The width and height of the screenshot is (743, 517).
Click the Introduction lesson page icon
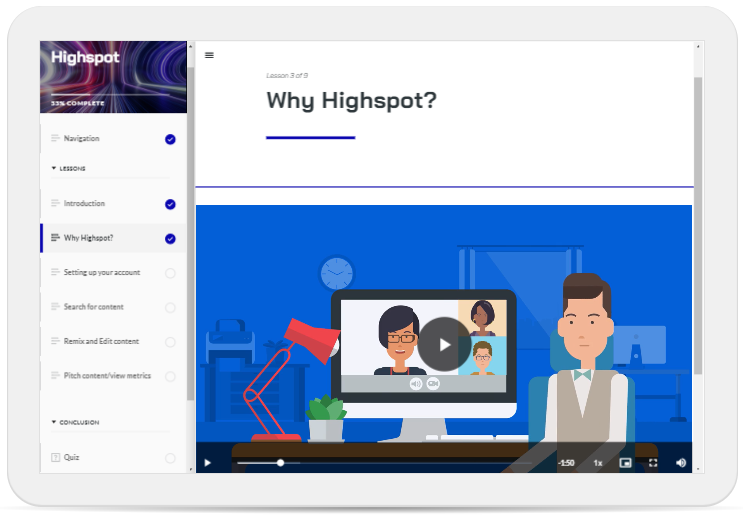tap(55, 203)
